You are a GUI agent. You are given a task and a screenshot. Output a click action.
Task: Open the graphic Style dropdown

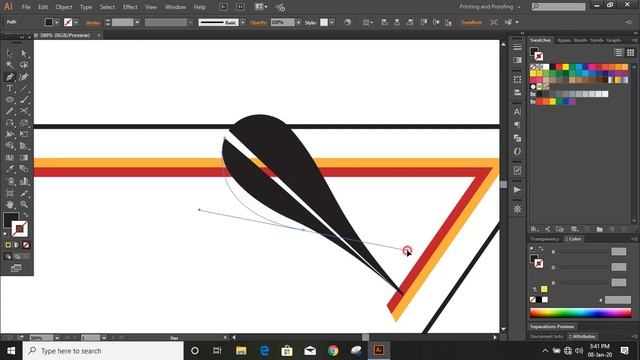[332, 22]
